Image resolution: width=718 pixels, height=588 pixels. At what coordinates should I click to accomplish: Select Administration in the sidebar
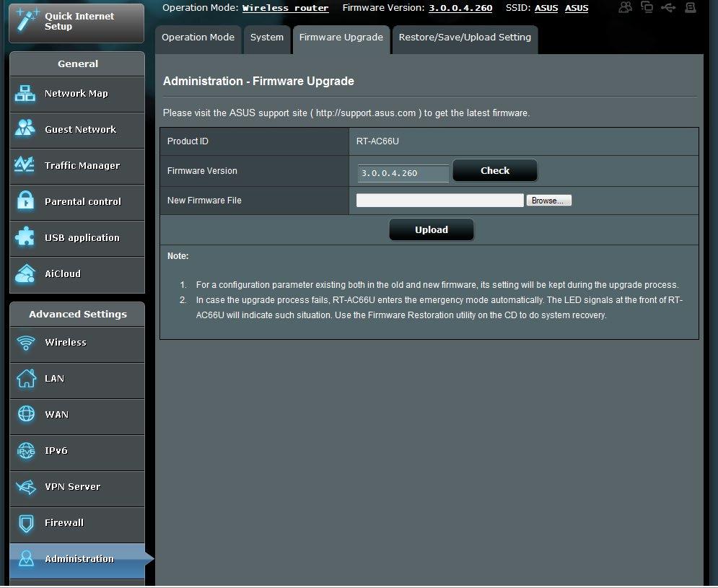77,561
